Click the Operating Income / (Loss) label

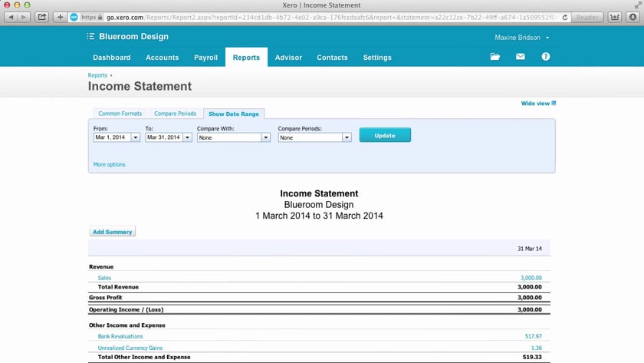(126, 309)
